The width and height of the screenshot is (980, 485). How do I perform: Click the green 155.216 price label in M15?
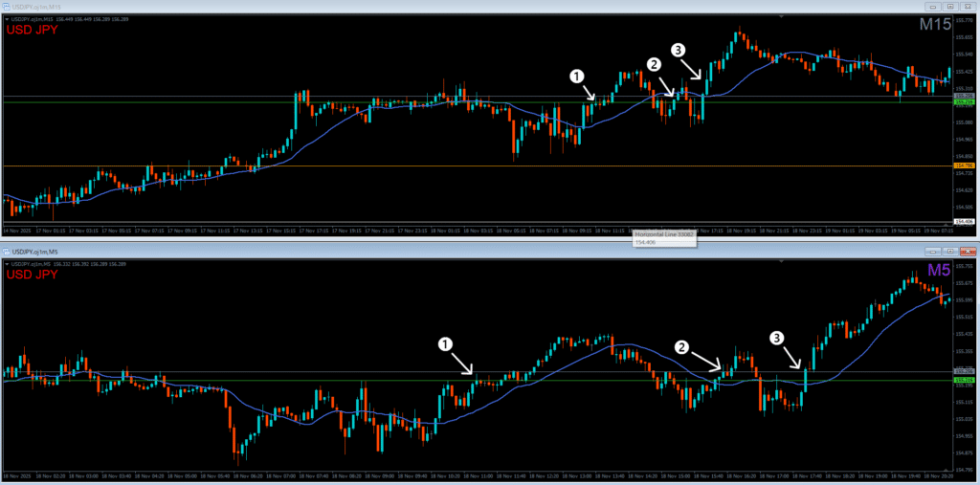point(965,101)
